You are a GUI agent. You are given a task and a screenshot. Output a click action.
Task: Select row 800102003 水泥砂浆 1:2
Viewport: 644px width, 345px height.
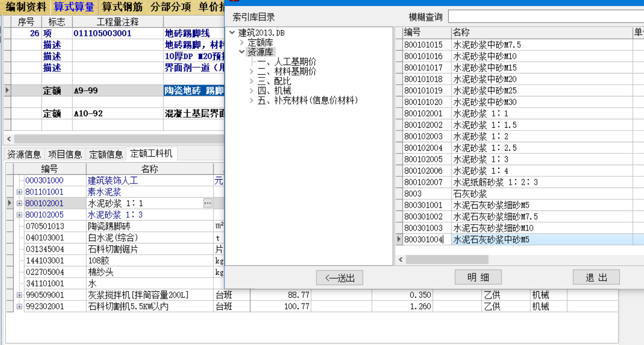(519, 136)
